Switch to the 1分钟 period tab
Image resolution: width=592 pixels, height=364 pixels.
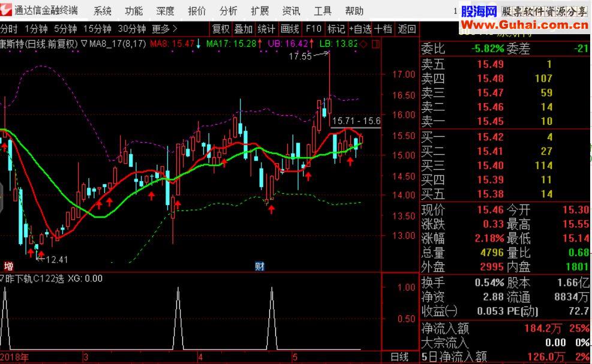(x=36, y=29)
